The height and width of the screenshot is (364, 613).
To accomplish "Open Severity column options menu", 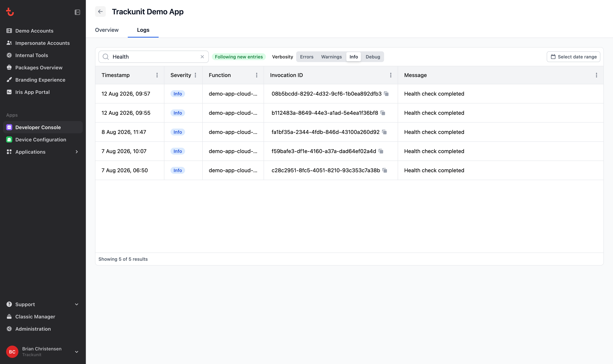I will [x=195, y=75].
